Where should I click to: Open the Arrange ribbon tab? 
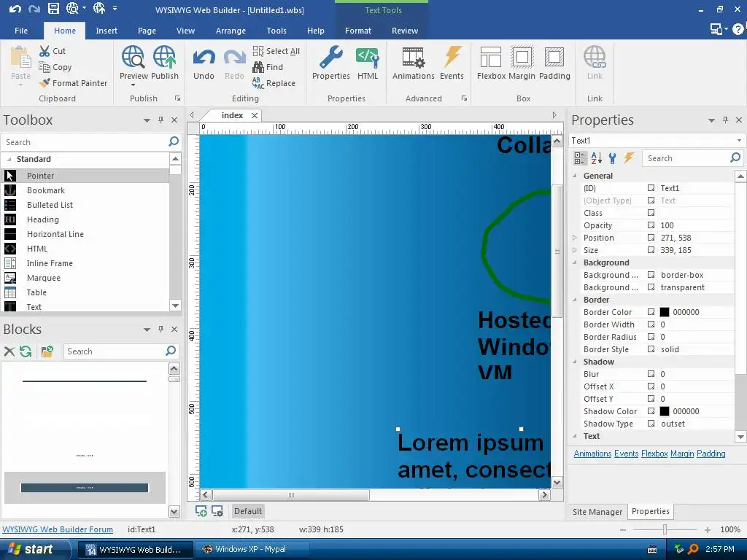pos(231,31)
